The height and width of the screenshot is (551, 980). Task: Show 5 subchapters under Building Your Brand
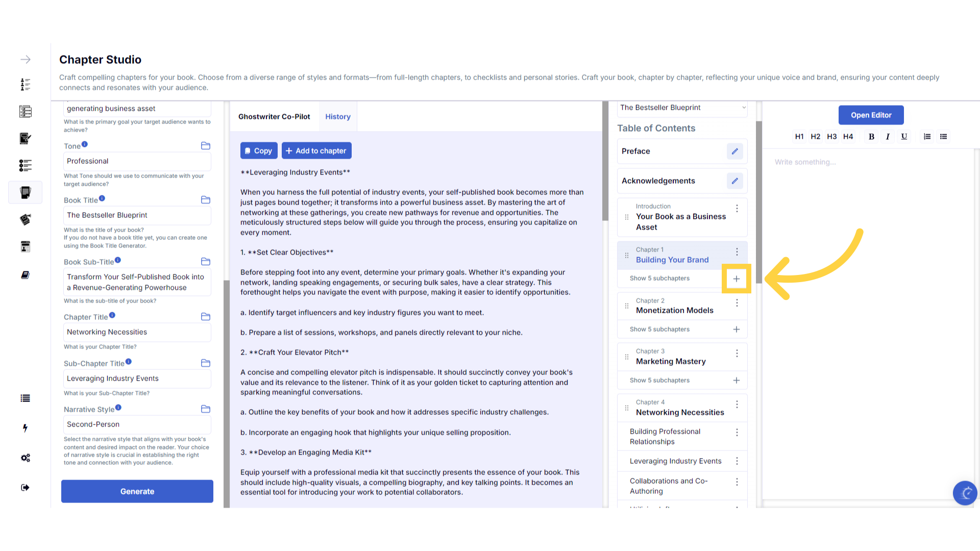659,279
